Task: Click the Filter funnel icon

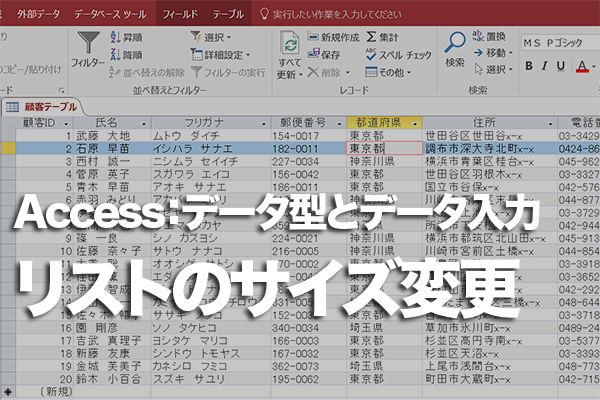Action: (88, 42)
